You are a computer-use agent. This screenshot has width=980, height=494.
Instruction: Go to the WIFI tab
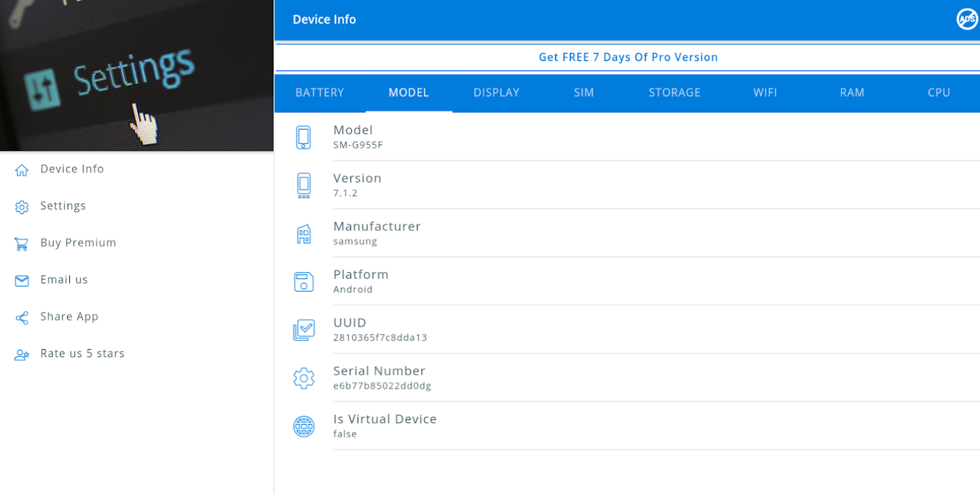coord(765,93)
